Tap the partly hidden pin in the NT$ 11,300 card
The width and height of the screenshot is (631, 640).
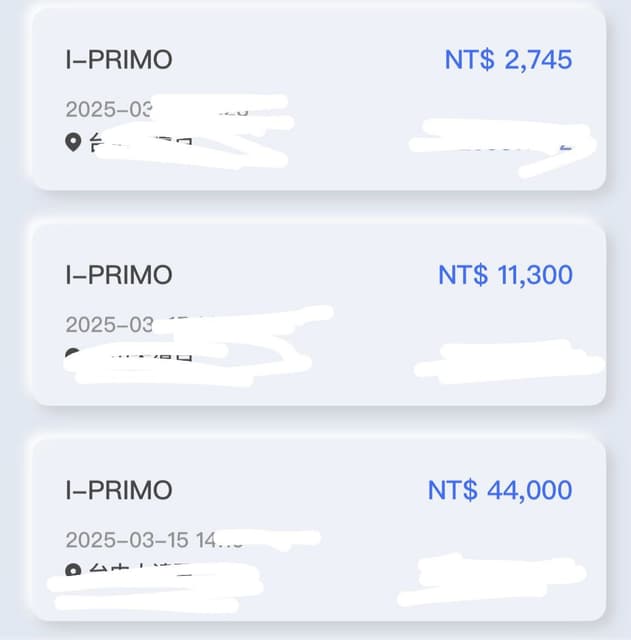[x=72, y=354]
